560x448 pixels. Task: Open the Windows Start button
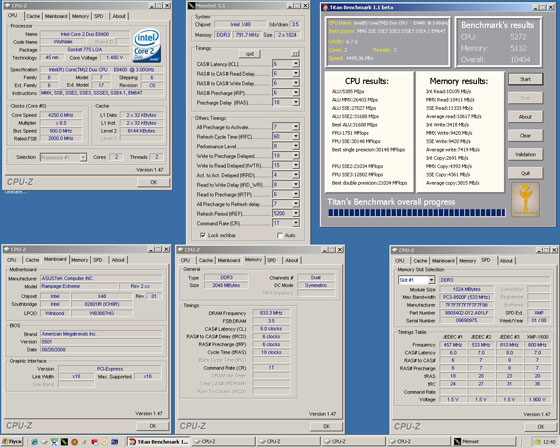pos(11,442)
